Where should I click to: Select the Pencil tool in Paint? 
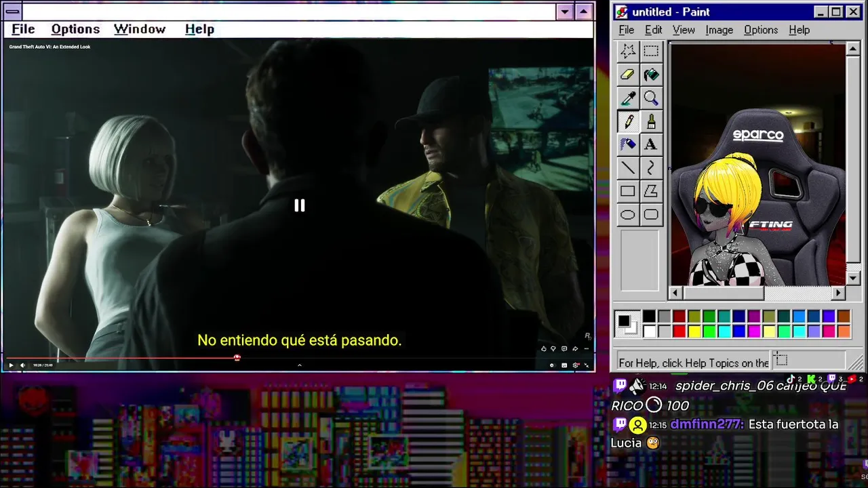coord(628,121)
